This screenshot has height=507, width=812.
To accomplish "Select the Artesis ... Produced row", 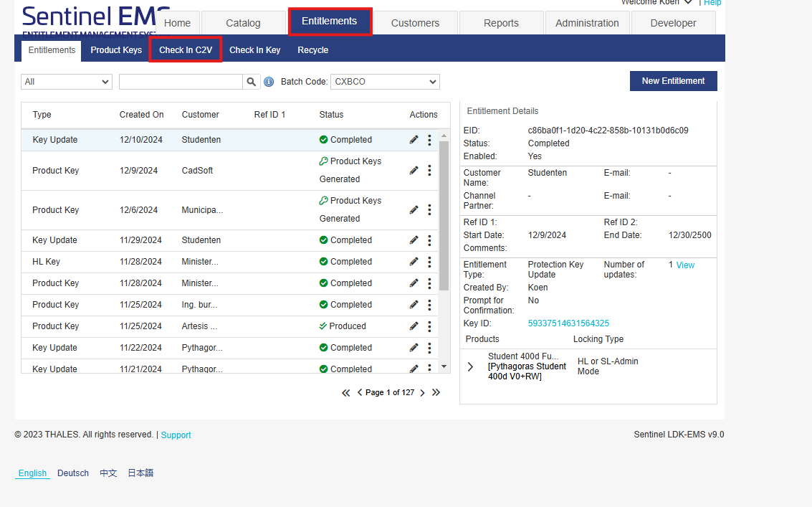I will coord(229,326).
